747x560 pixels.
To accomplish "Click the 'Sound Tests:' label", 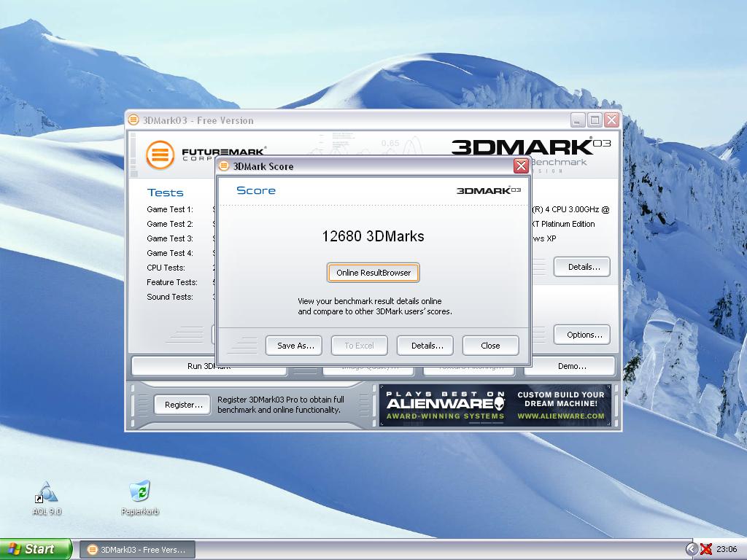I will tap(170, 297).
